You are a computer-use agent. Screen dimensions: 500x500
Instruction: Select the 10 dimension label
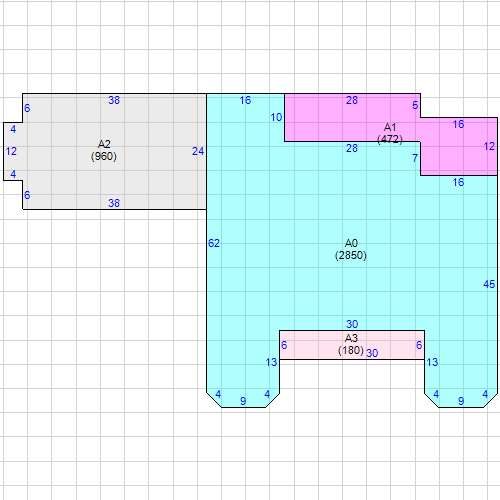click(x=276, y=117)
